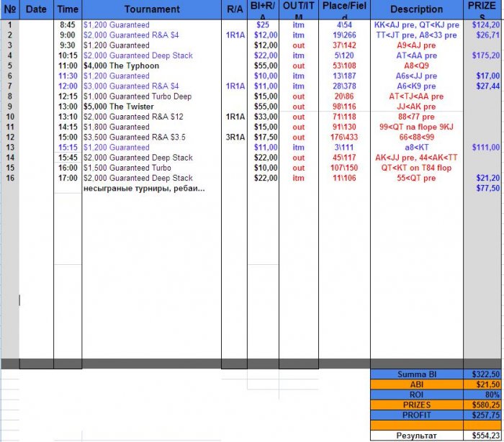Click the AK<JJ pre, 44<AK<TT description

[x=417, y=158]
